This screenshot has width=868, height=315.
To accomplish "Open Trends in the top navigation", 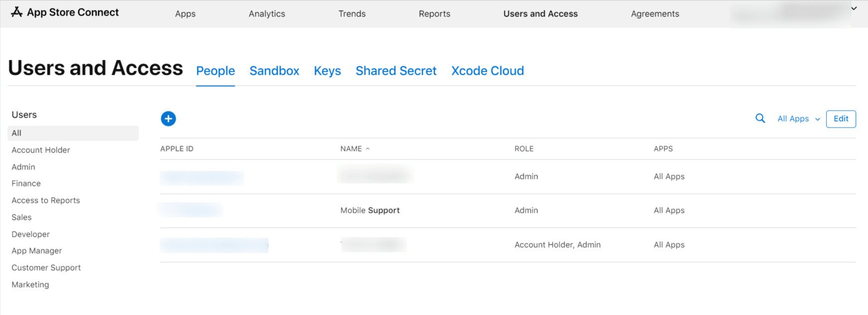I will tap(351, 14).
